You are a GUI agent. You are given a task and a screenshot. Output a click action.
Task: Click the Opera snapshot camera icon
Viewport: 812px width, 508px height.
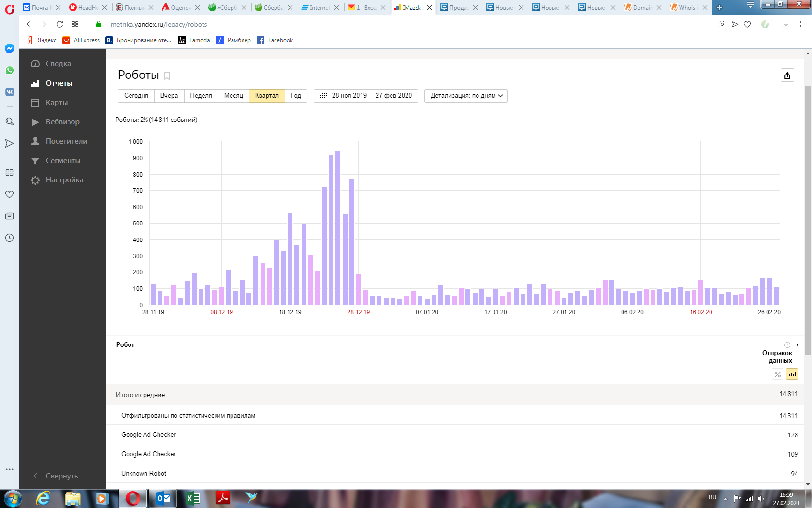722,24
